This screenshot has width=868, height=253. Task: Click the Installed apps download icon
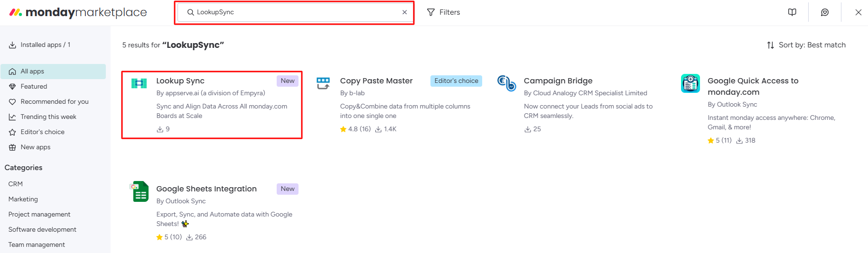(12, 45)
